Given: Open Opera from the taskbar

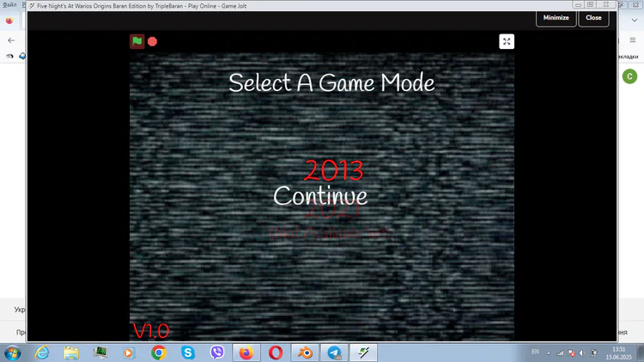Looking at the screenshot, I should coord(276,353).
